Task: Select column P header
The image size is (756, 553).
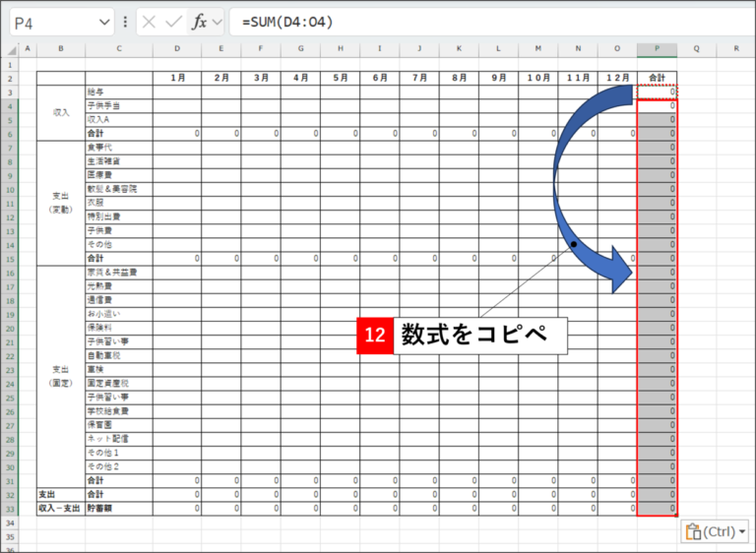Action: tap(657, 49)
